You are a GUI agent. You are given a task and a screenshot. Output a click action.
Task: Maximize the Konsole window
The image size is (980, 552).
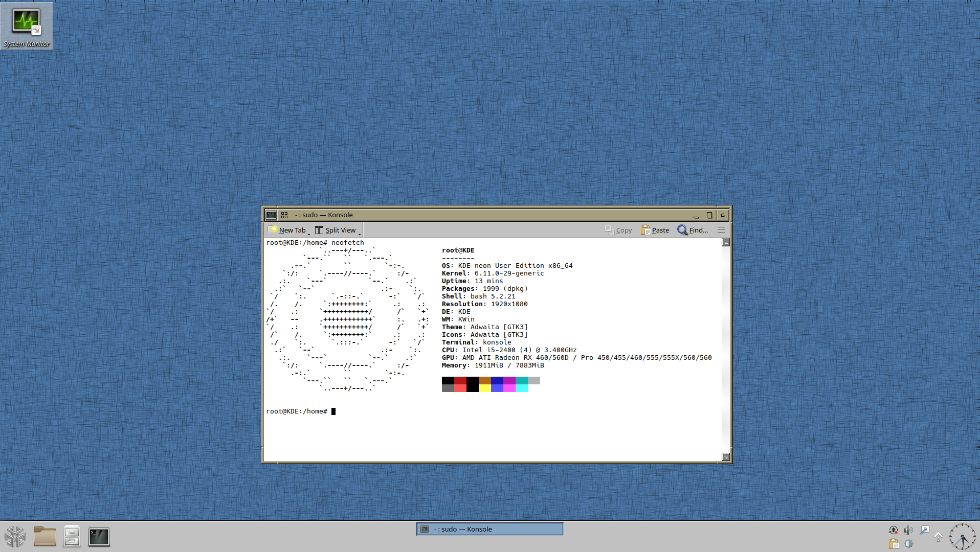(709, 215)
